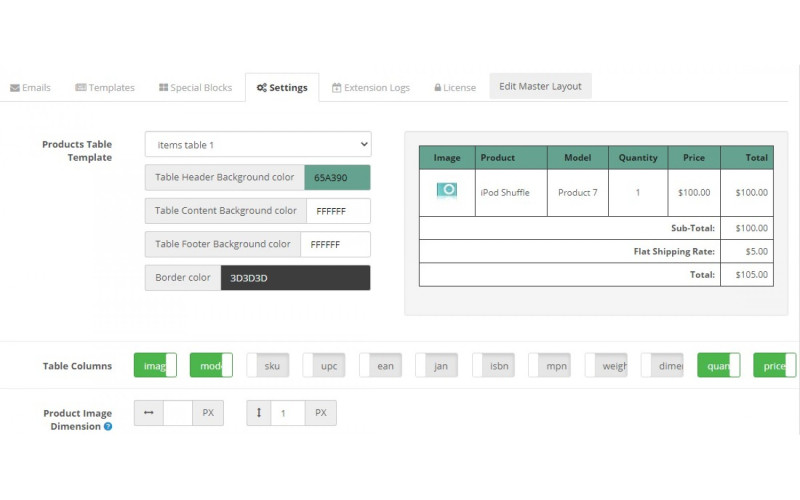Screen dimensions: 800x500
Task: Click the vertical height arrow icon
Action: pos(259,413)
